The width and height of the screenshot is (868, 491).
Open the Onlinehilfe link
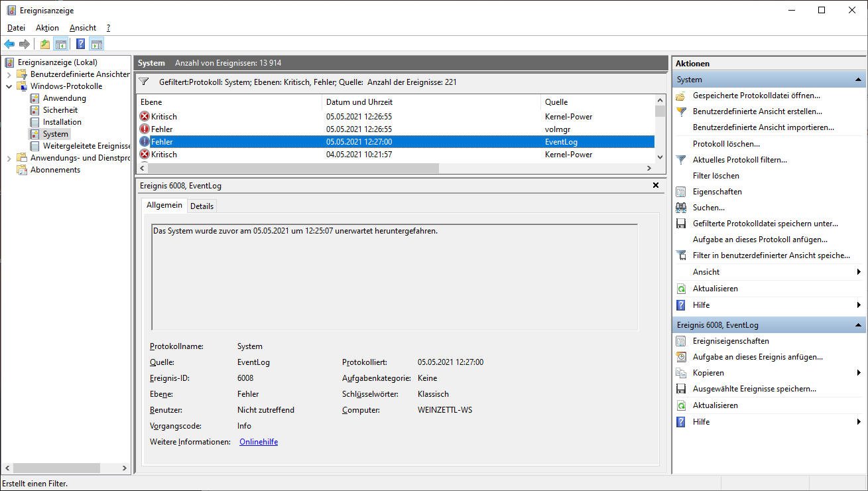tap(258, 442)
